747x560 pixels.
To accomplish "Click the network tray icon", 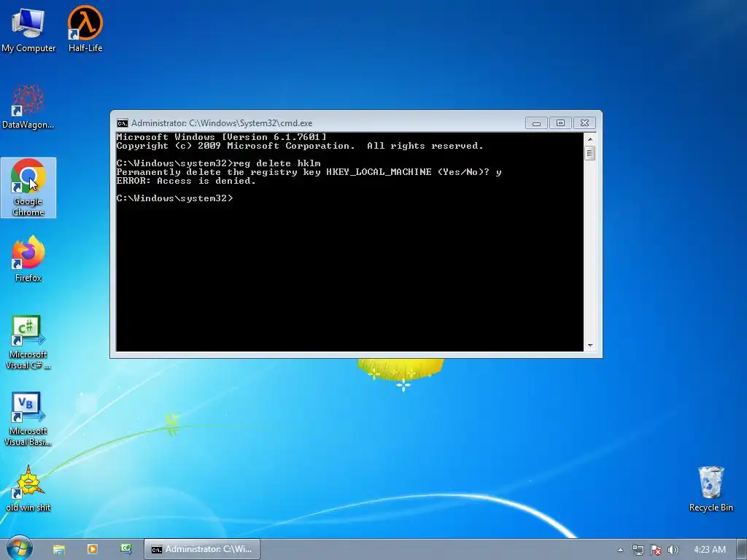I will tap(638, 550).
